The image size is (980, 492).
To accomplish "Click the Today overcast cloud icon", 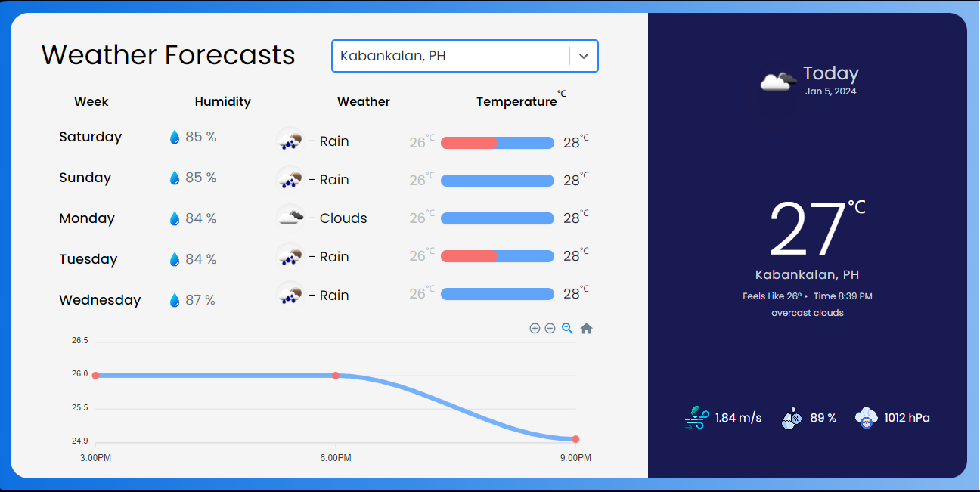I will coord(778,82).
